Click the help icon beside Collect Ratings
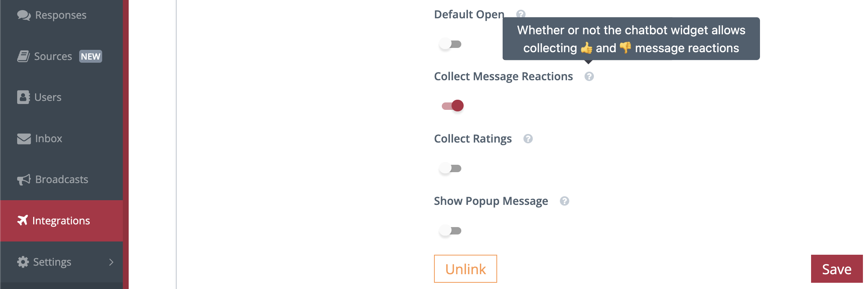The image size is (868, 289). coord(528,139)
